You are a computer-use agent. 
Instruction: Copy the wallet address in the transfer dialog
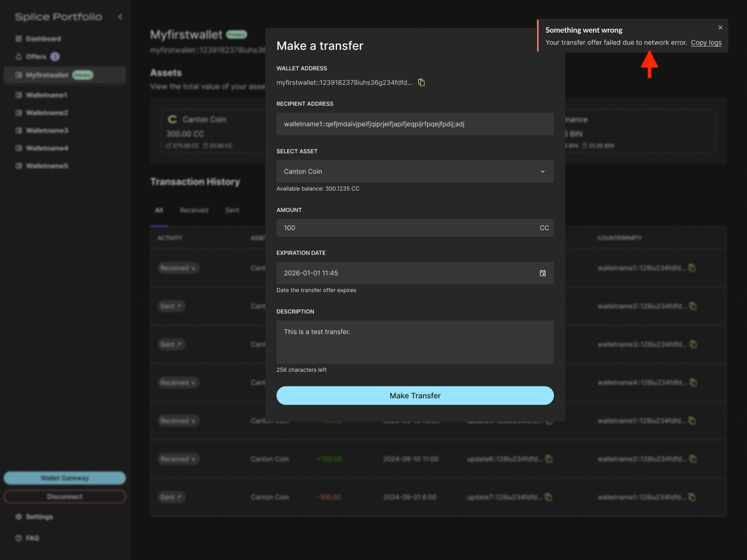pyautogui.click(x=422, y=82)
